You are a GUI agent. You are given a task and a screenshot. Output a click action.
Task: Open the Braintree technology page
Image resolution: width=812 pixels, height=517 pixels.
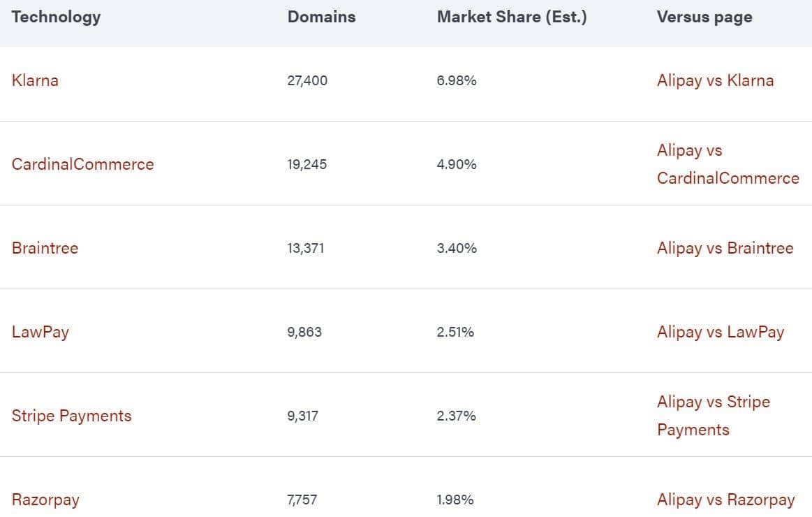tap(45, 248)
